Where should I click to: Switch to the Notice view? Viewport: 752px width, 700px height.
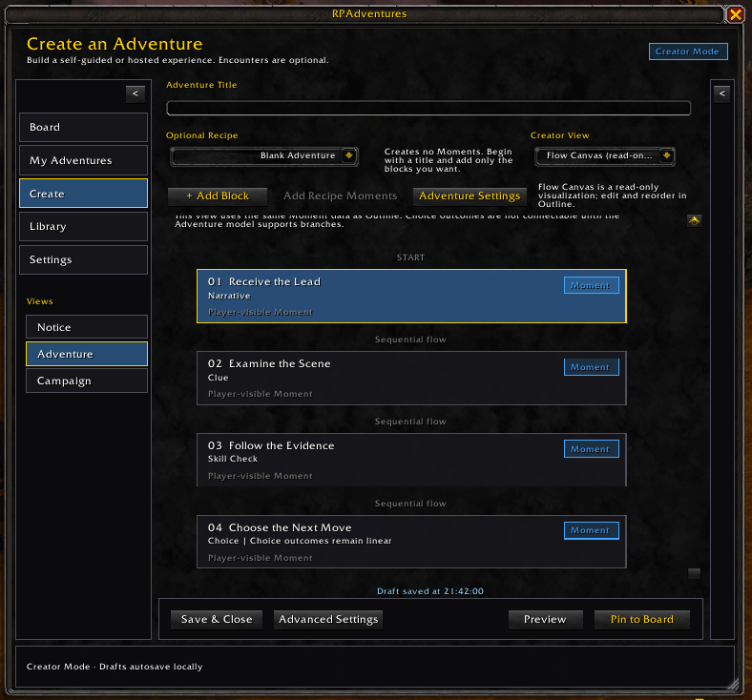pos(87,327)
